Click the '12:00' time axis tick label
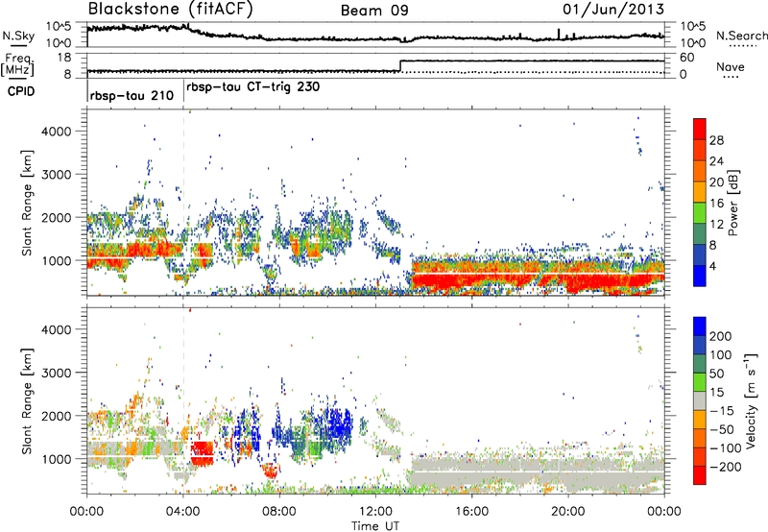 click(375, 512)
